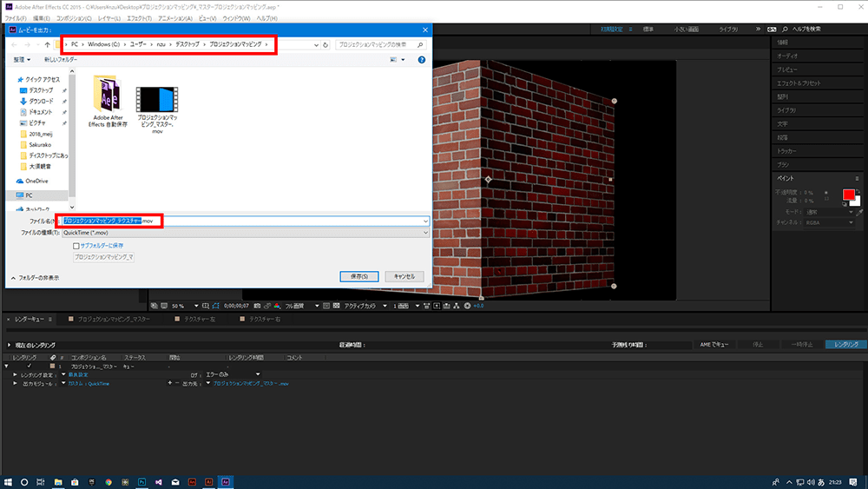Open the paint Channel (RGBA) dropdown
868x489 pixels.
coord(829,222)
